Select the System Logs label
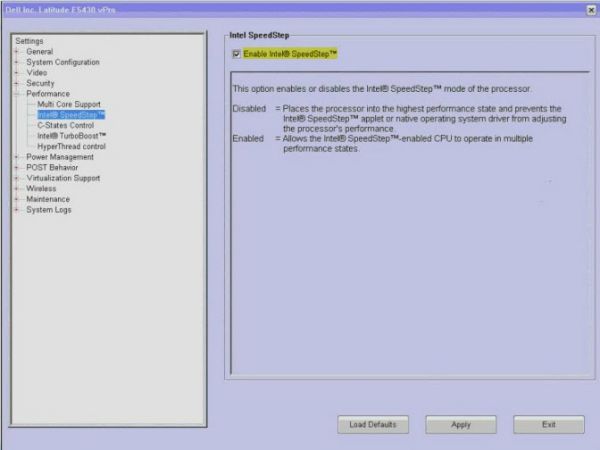The width and height of the screenshot is (600, 450). 49,210
